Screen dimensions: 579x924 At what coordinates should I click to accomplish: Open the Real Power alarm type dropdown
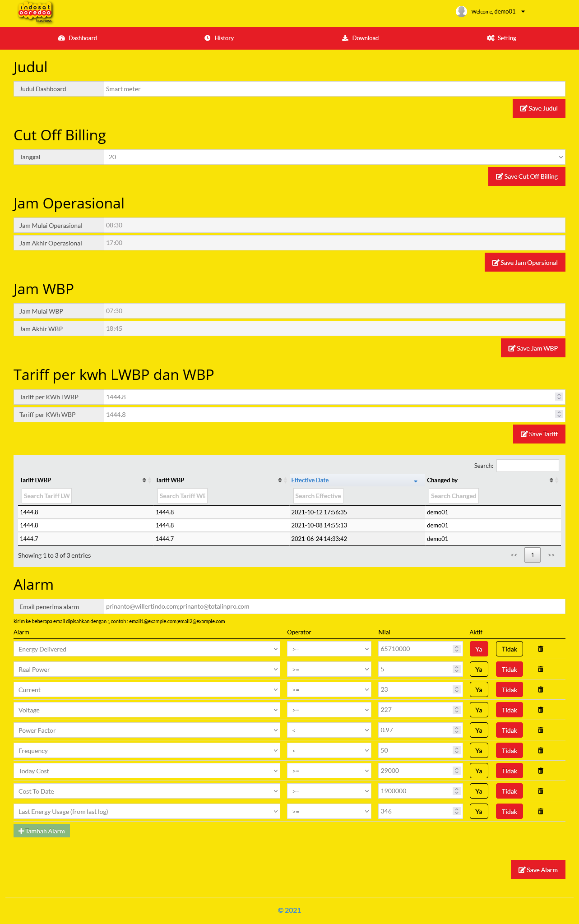147,670
